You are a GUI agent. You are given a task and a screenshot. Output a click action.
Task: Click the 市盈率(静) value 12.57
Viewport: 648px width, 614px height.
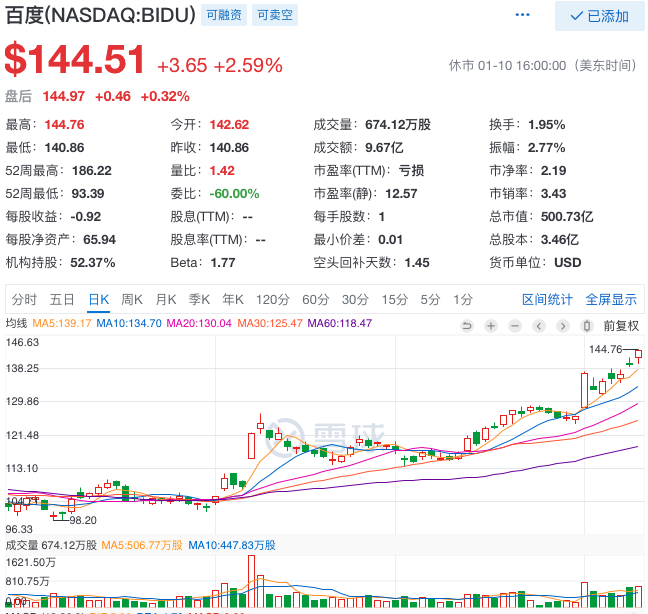point(401,193)
